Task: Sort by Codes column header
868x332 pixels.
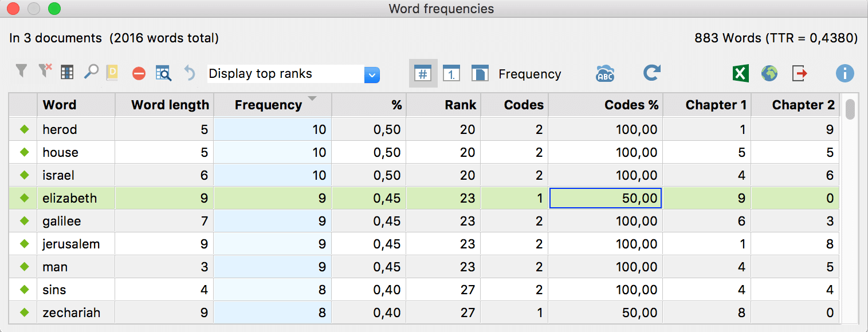Action: click(514, 105)
